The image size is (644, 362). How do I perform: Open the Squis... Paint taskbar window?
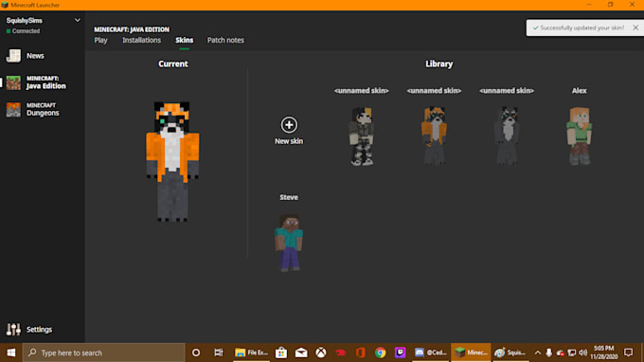tap(510, 353)
